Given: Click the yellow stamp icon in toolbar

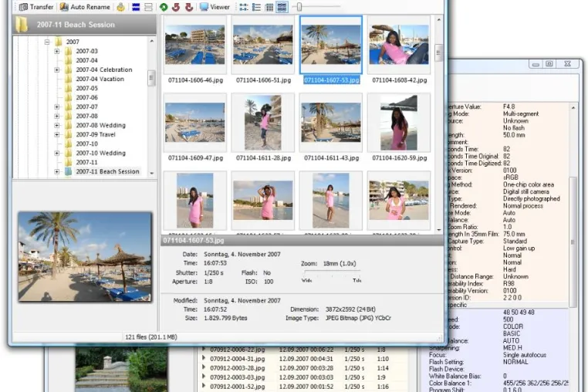Looking at the screenshot, I should point(120,7).
